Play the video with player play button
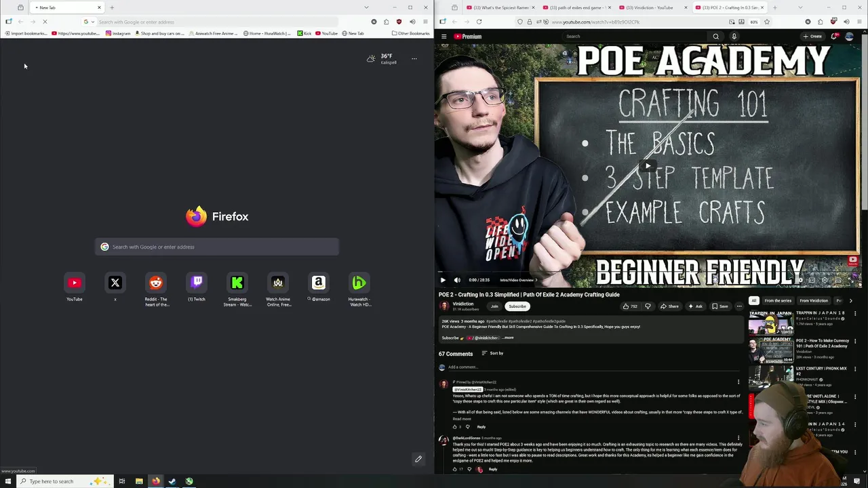This screenshot has height=488, width=868. pos(443,280)
